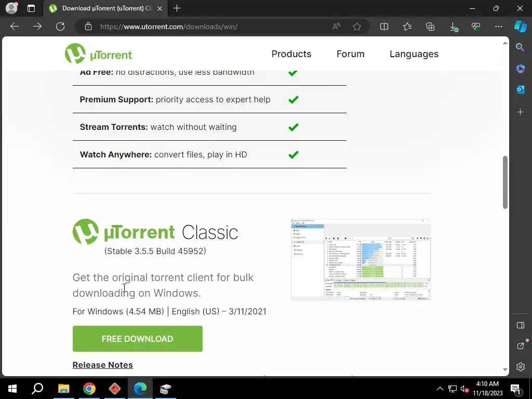Click the 'Stream Torrents:' row text
Screen dimensions: 532x399
tap(158, 127)
